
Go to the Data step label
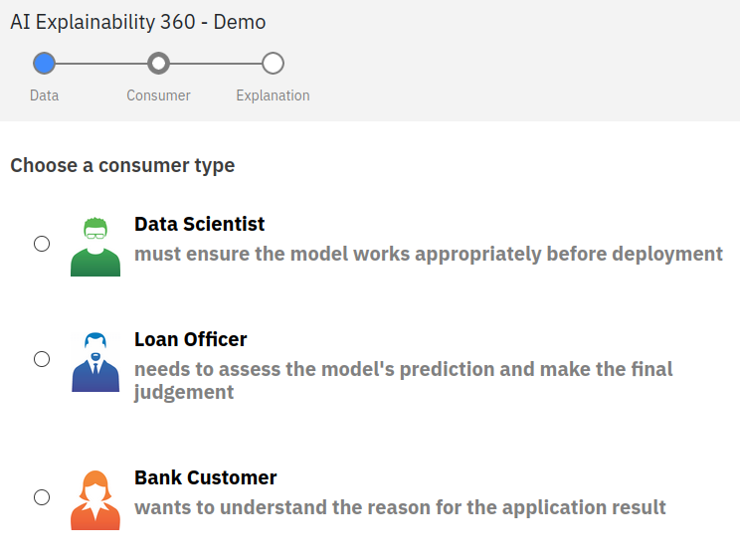(x=44, y=95)
